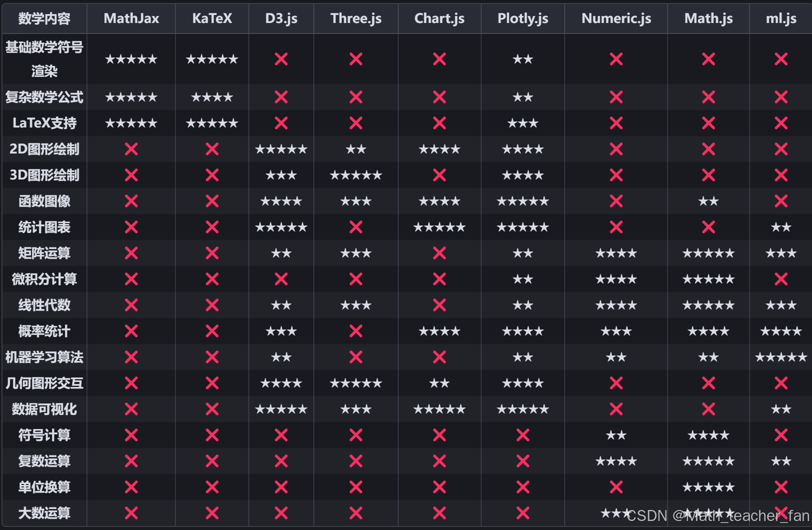Image resolution: width=812 pixels, height=530 pixels.
Task: Click Math.js five-star rating for 单位换算
Action: tap(709, 487)
